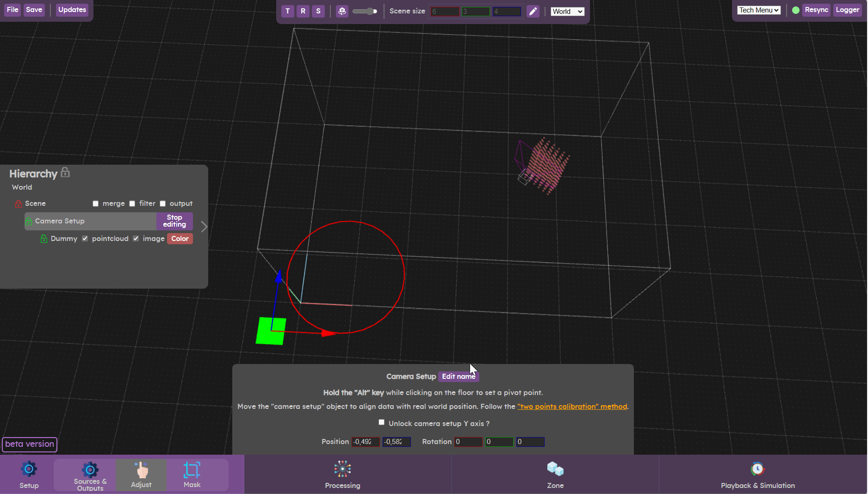Image resolution: width=868 pixels, height=494 pixels.
Task: Open the Setup tab
Action: (x=29, y=475)
